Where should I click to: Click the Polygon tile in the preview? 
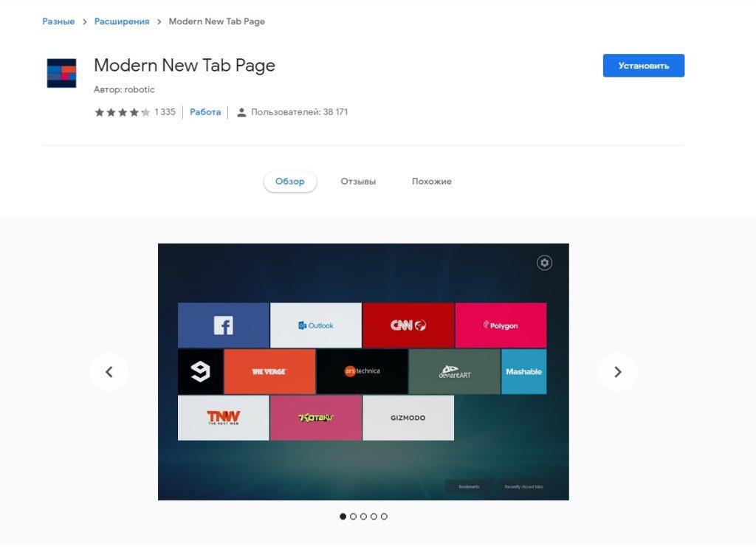coord(501,325)
